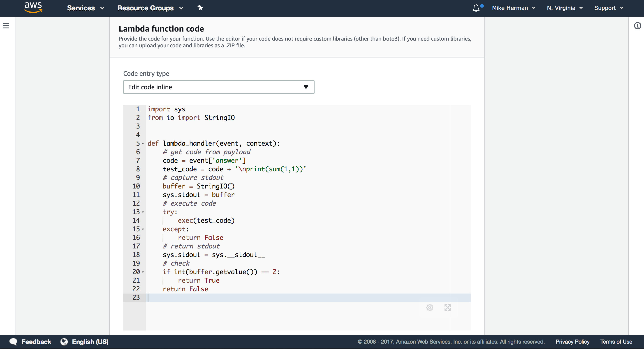Click the globe icon beside English (US)
The height and width of the screenshot is (349, 644).
click(64, 342)
